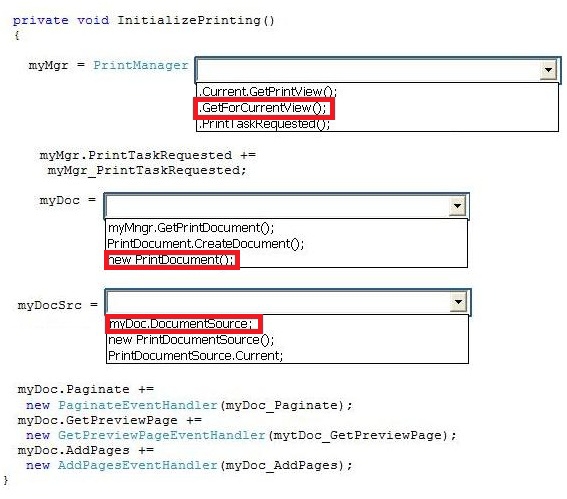
Task: Click the myDoc.GetPreviewPage += line
Action: pyautogui.click(x=110, y=420)
